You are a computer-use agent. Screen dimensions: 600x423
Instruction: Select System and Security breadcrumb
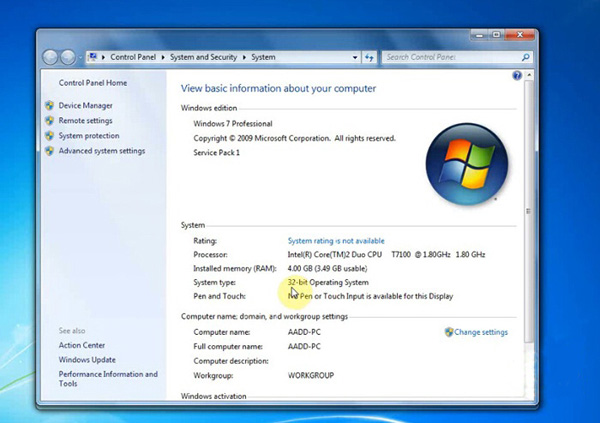pos(203,57)
